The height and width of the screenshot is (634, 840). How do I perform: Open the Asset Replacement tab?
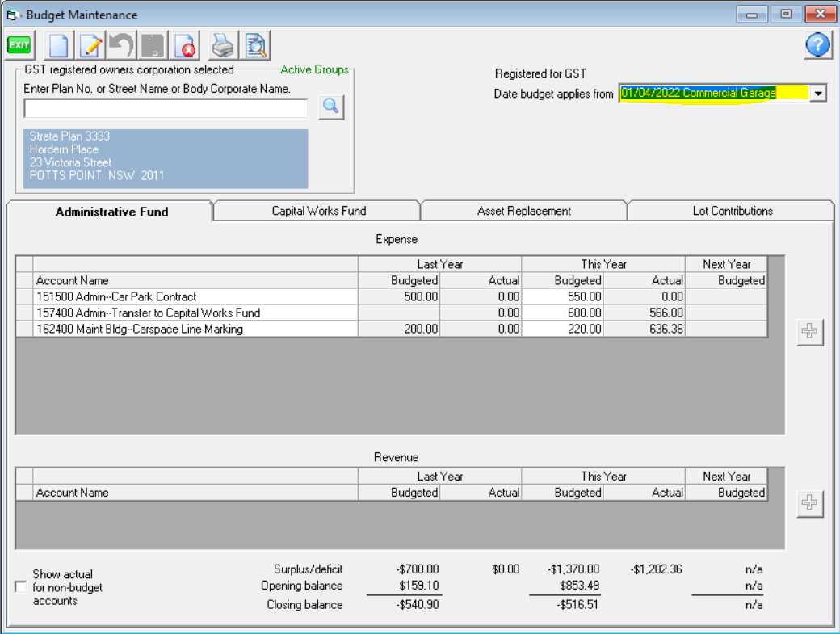click(x=523, y=211)
